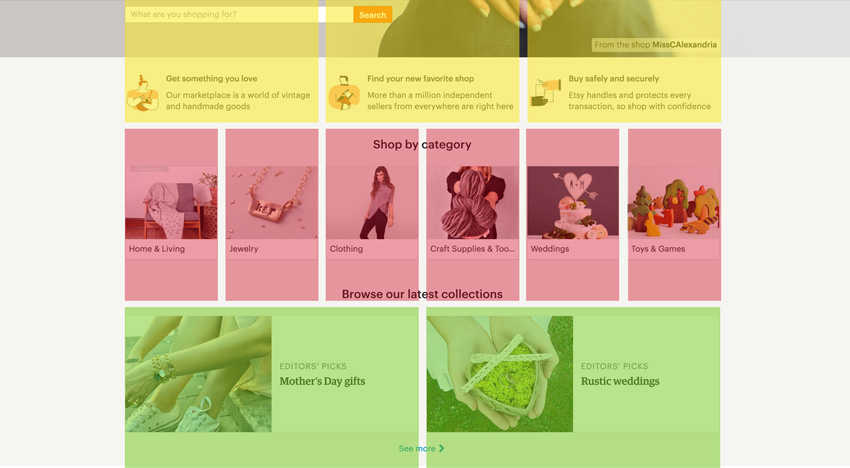Image resolution: width=850 pixels, height=468 pixels.
Task: Open the Jewelry category necklace image
Action: point(272,202)
